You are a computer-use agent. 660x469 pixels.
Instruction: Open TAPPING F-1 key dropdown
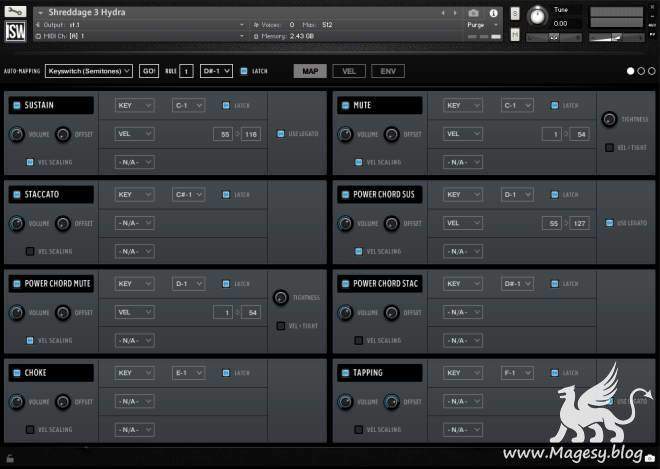pyautogui.click(x=517, y=373)
